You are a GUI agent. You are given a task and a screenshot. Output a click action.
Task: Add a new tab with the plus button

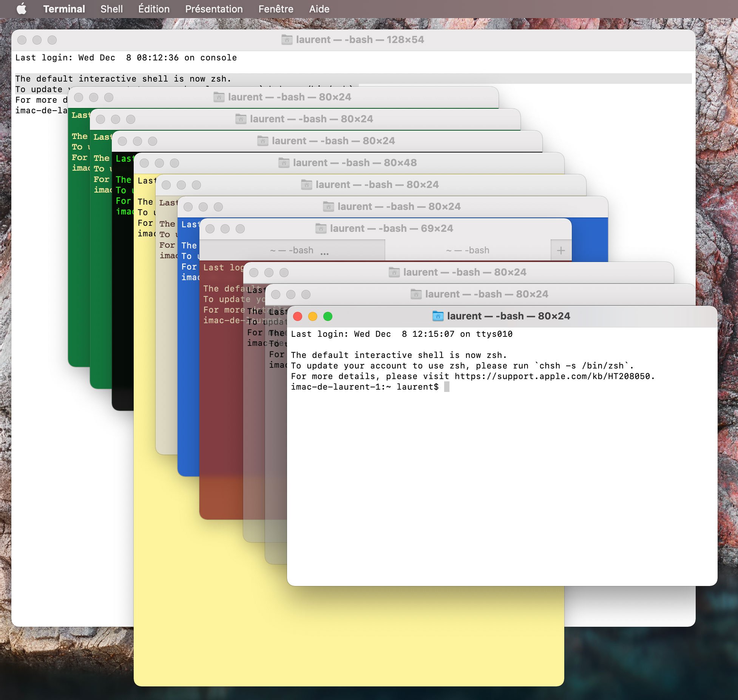[561, 250]
